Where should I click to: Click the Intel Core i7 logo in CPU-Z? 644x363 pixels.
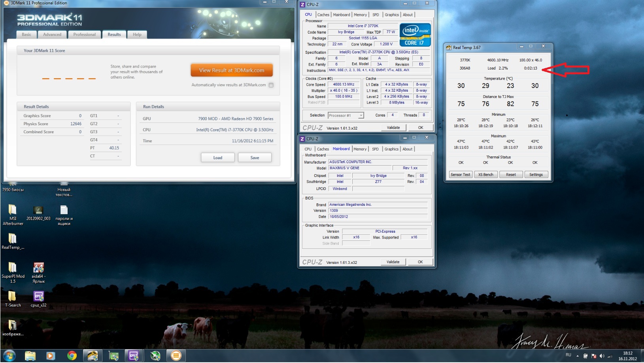415,35
